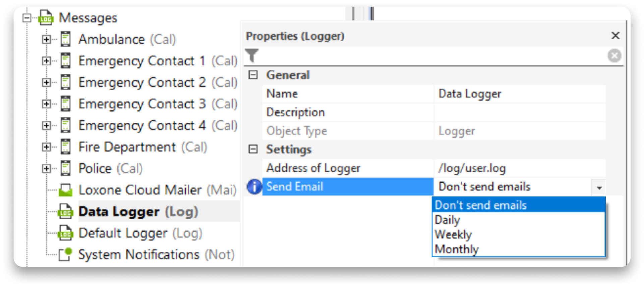Clear the properties filter with the X icon
The height and width of the screenshot is (287, 644).
coord(614,56)
